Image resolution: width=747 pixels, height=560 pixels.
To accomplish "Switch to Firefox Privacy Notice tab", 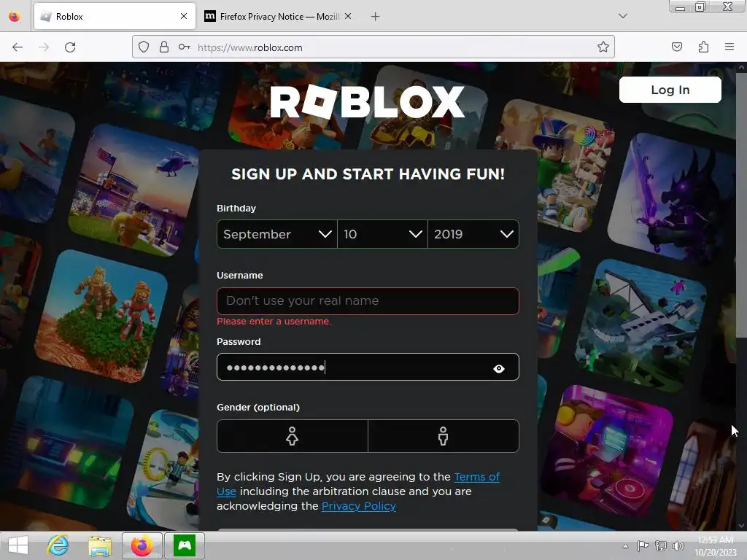I will 279,17.
